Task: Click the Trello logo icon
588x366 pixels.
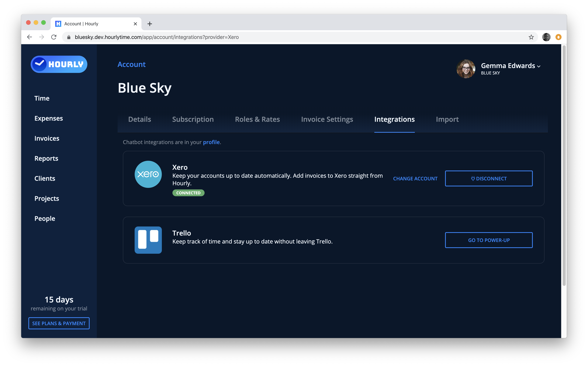Action: [148, 240]
